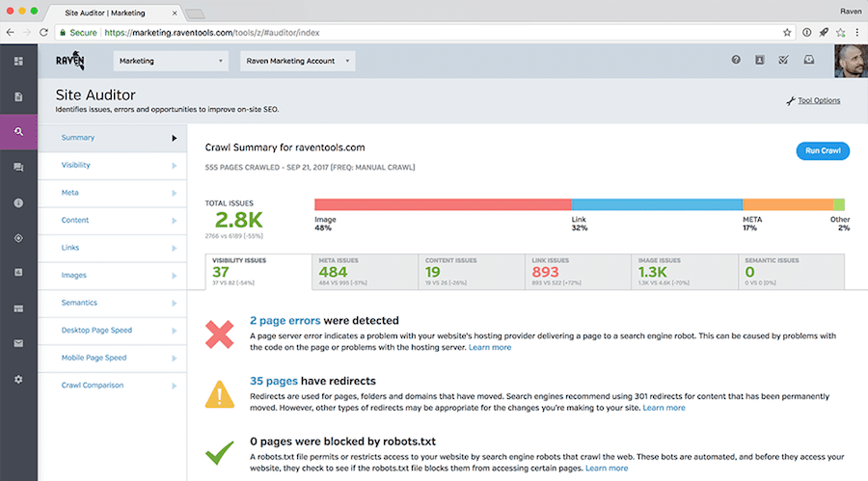868x481 pixels.
Task: Switch to the Link Issues tab
Action: point(578,272)
